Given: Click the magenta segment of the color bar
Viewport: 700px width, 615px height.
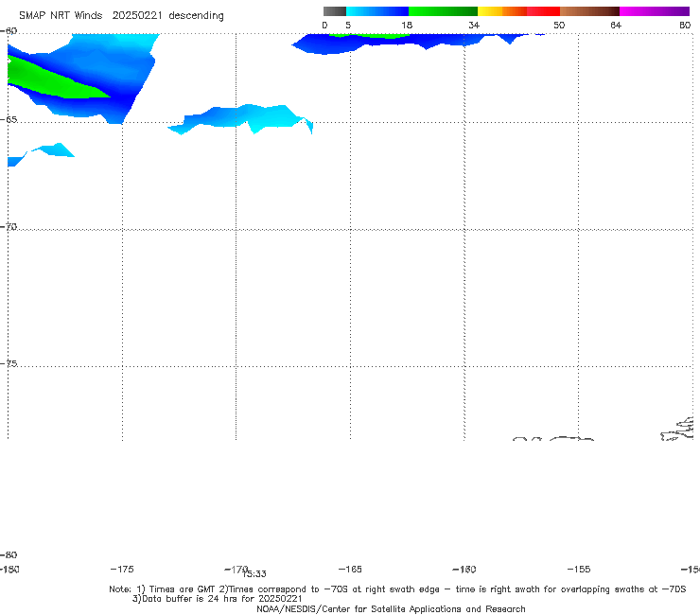Looking at the screenshot, I should (x=655, y=11).
